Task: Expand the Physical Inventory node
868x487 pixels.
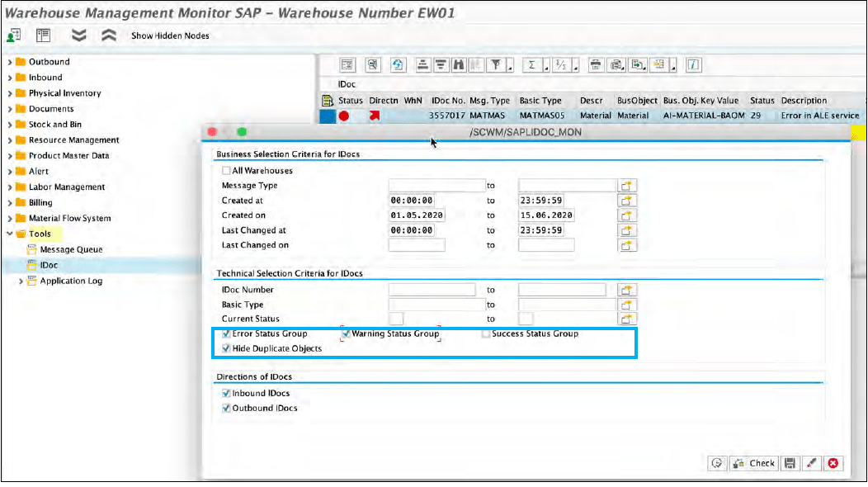Action: pyautogui.click(x=9, y=93)
